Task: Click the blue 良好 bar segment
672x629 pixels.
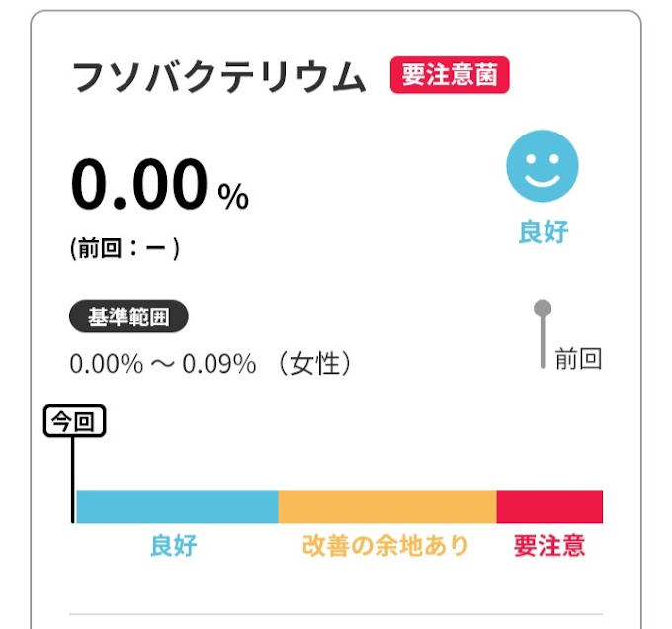Action: click(178, 505)
